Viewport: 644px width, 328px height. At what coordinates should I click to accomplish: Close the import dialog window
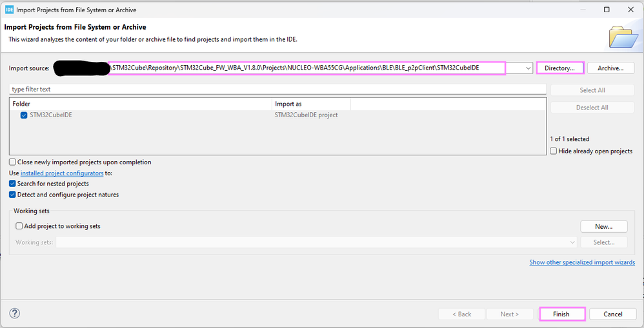click(630, 10)
